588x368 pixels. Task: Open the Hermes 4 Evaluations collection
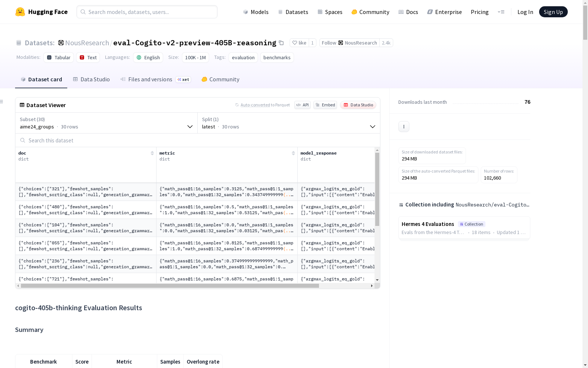464,228
